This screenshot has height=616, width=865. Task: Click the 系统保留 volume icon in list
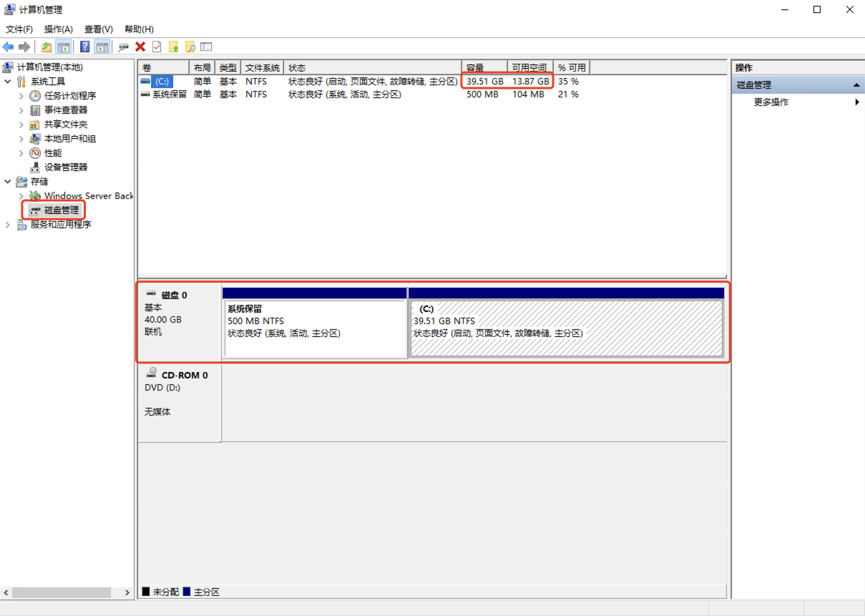tap(146, 94)
